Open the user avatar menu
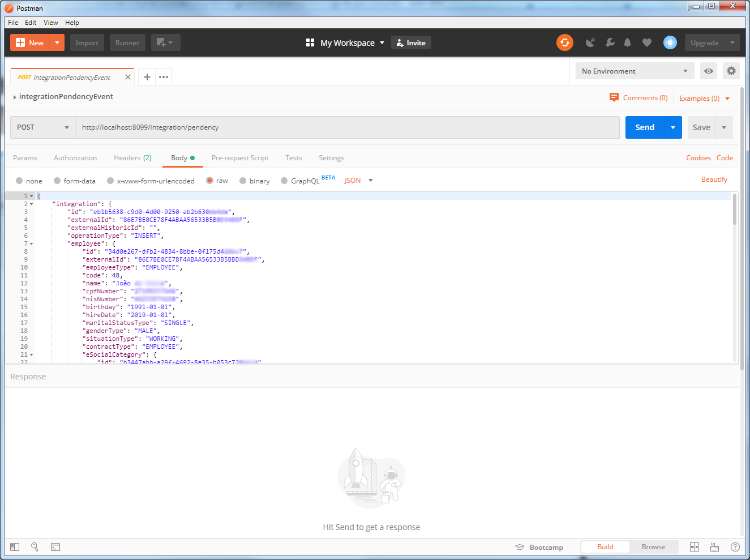 670,42
